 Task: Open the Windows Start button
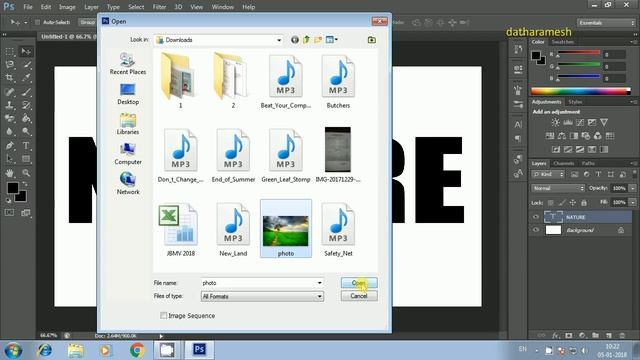13,350
